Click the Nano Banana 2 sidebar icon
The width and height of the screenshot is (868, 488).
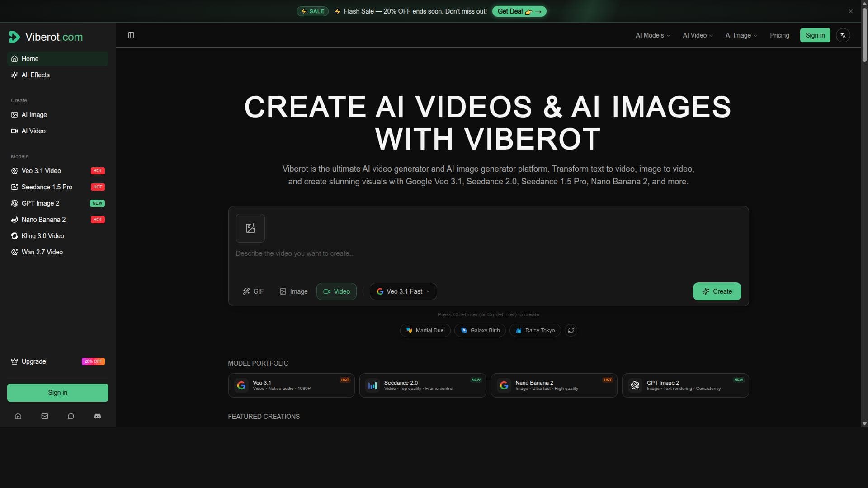point(14,220)
